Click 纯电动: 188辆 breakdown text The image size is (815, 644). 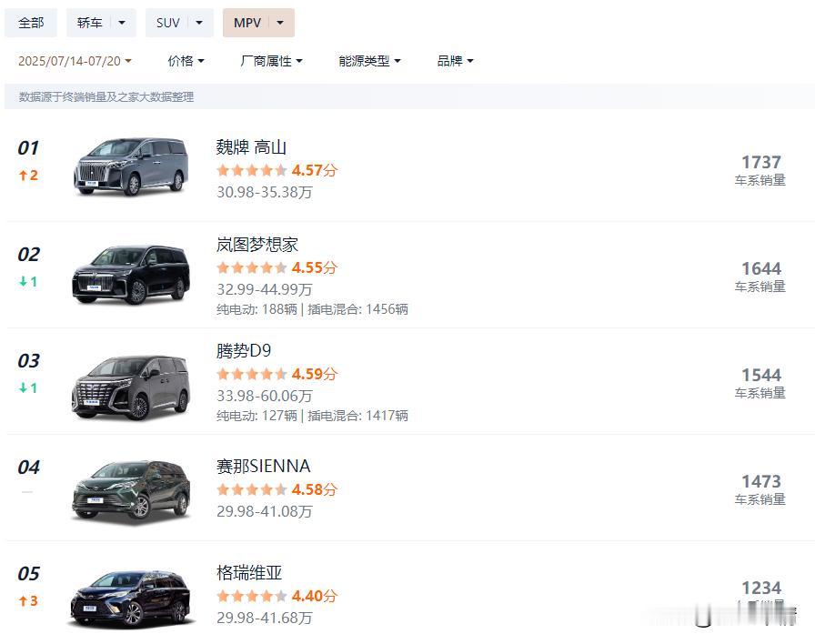257,309
